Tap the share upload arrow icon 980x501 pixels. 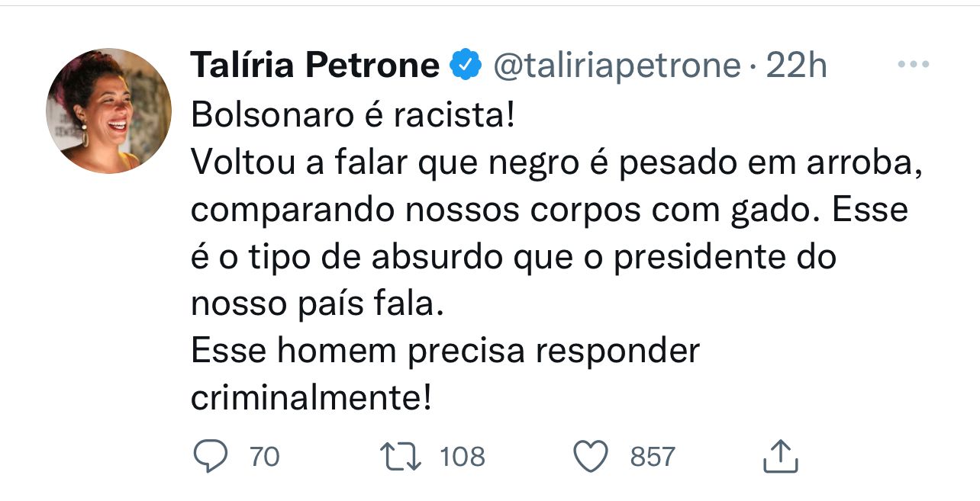point(780,456)
